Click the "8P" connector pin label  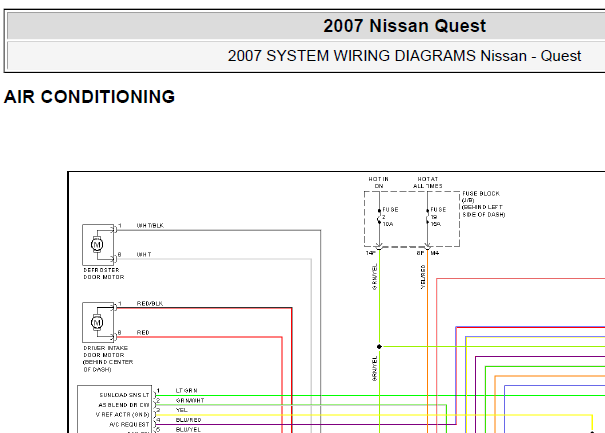(420, 253)
